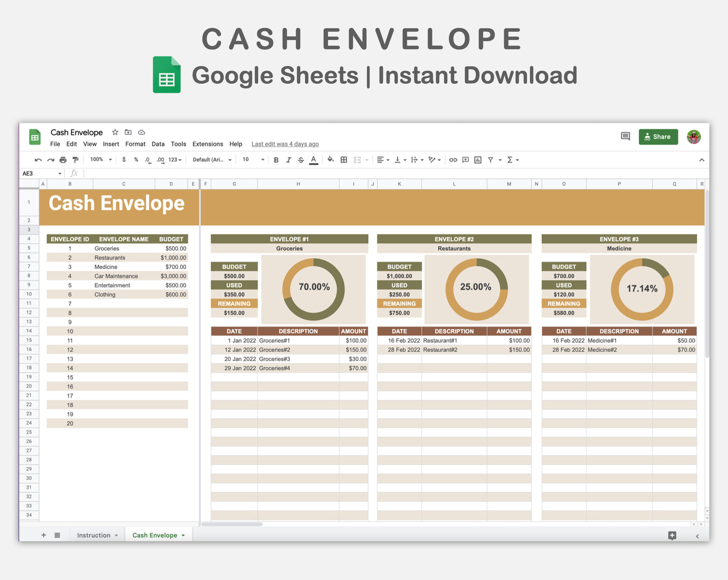Select the Paint format tool
This screenshot has width=728, height=580.
click(x=75, y=160)
